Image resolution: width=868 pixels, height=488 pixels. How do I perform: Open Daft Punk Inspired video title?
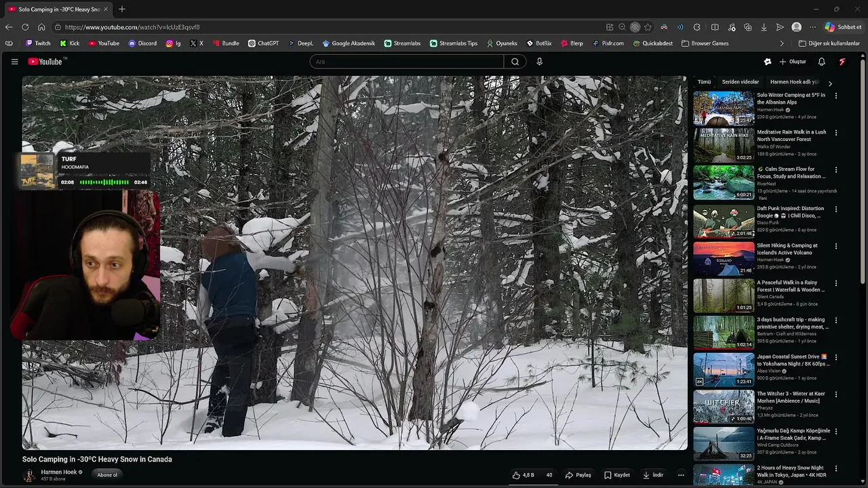[791, 212]
